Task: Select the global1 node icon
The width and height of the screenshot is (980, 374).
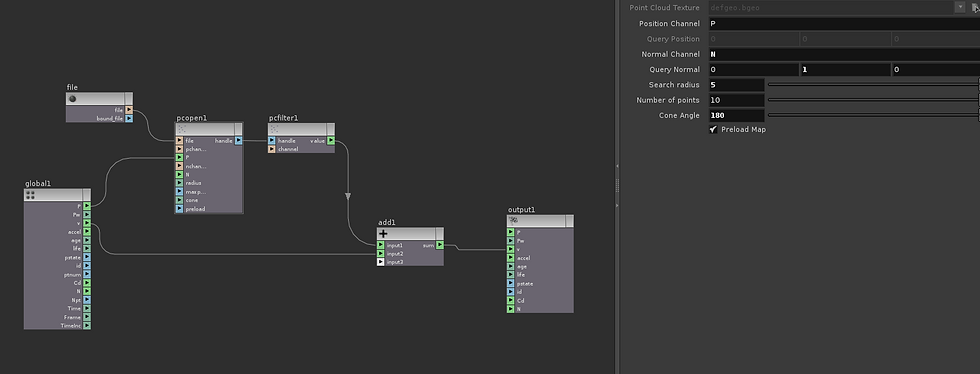Action: 30,195
